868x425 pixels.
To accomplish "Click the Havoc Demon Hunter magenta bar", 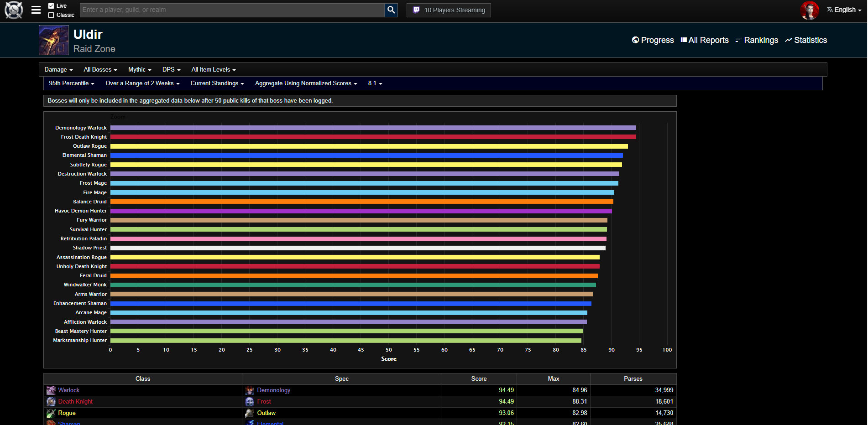I will click(x=361, y=211).
